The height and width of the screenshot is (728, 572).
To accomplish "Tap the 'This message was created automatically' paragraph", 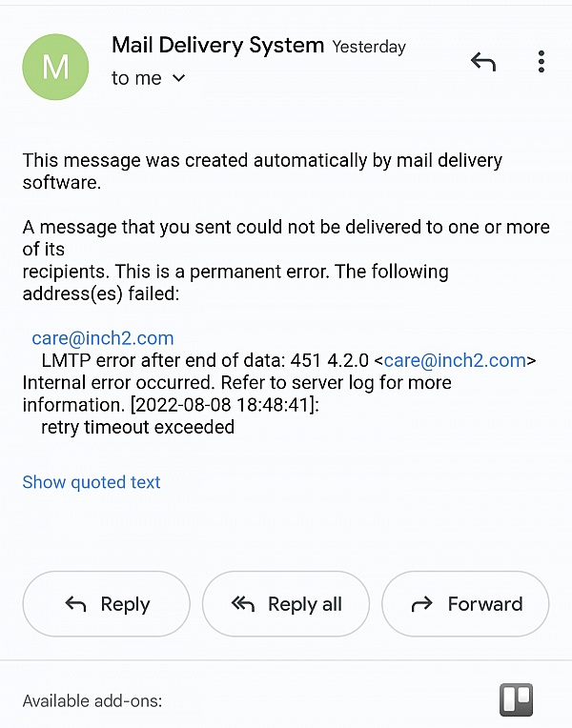I will coord(262,172).
